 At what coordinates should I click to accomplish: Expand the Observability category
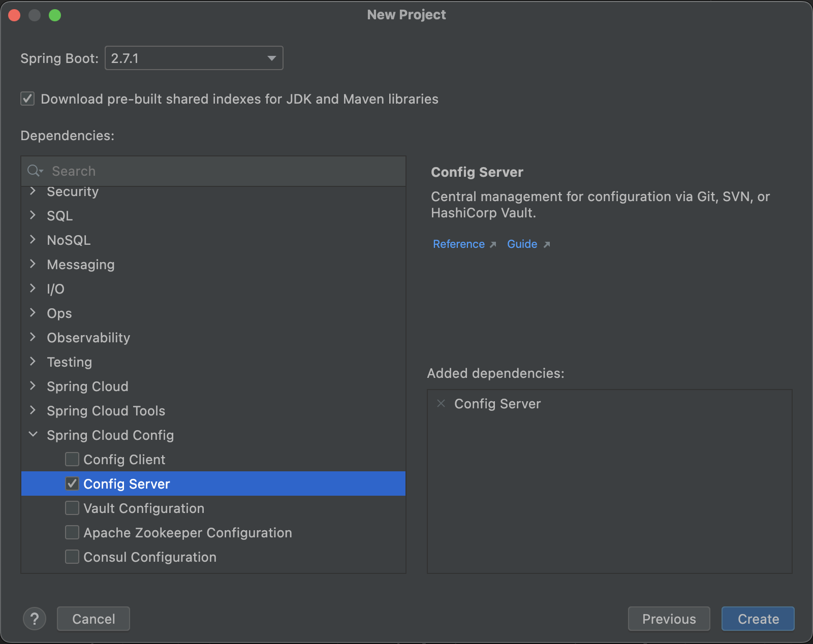[33, 337]
